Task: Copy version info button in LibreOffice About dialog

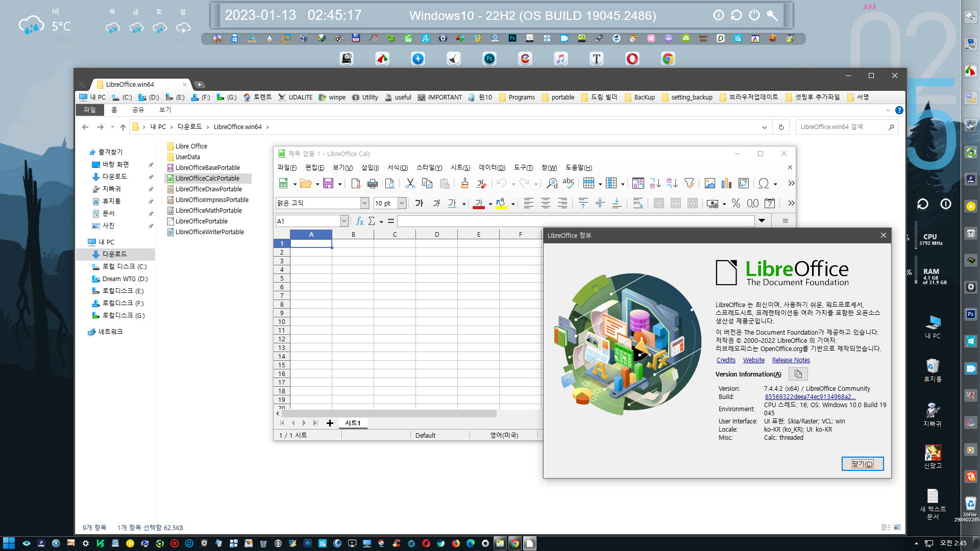Action: [798, 374]
